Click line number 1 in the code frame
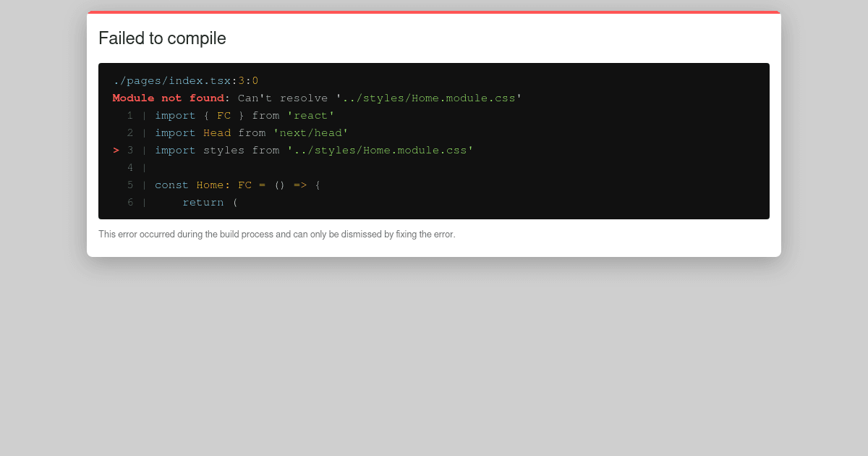The height and width of the screenshot is (456, 868). (x=130, y=115)
